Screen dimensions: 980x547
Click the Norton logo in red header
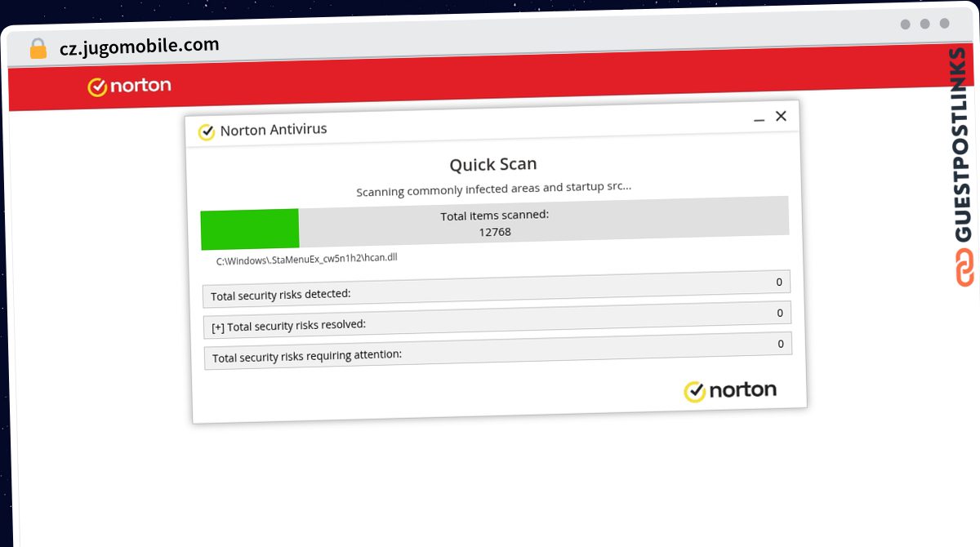tap(129, 86)
